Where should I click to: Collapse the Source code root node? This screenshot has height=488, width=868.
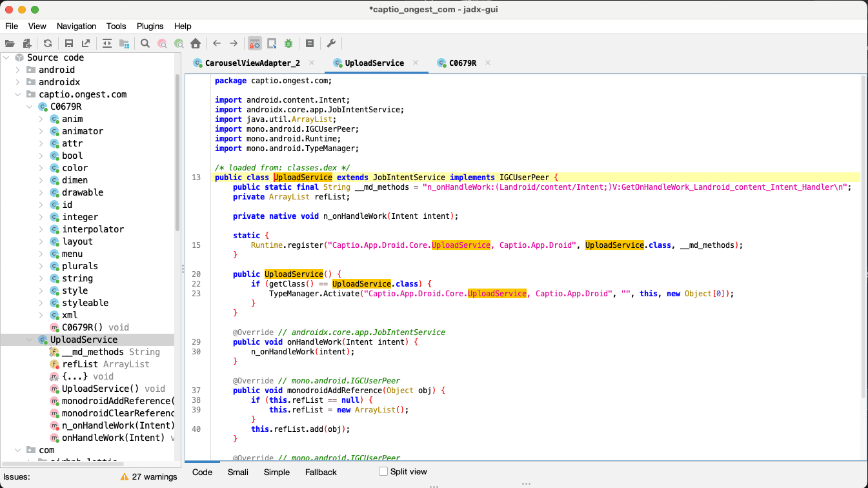click(6, 57)
